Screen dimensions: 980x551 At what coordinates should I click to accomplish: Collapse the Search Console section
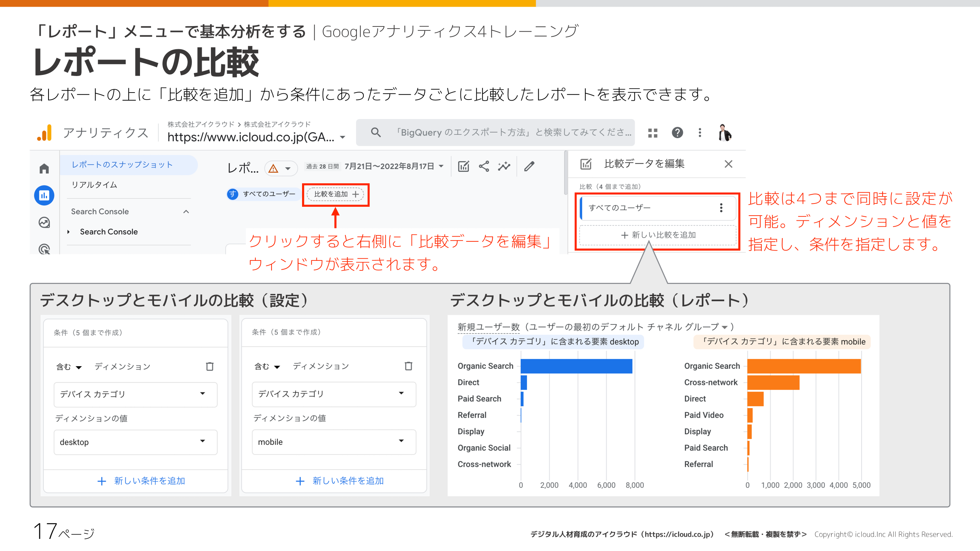pyautogui.click(x=186, y=212)
